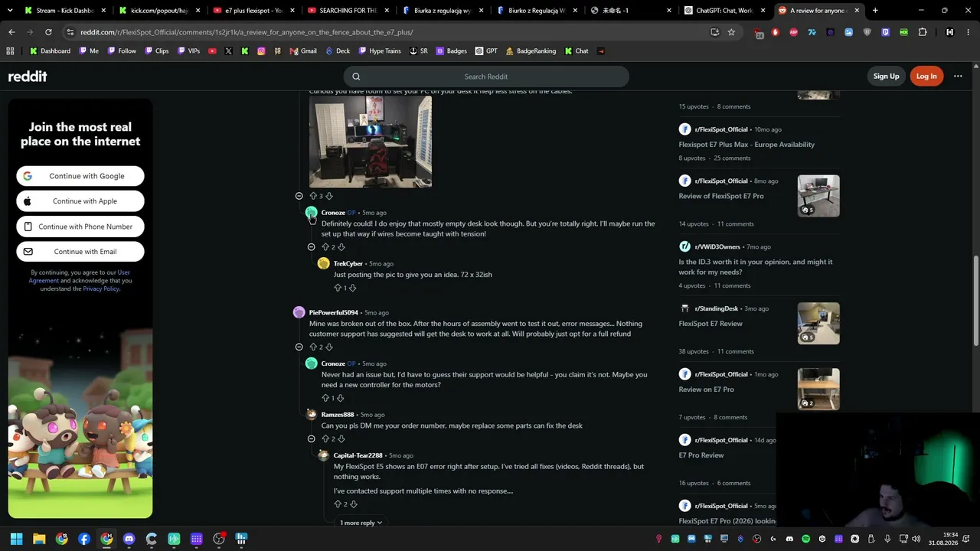The height and width of the screenshot is (551, 980).
Task: Downvote the Ramzes888 comment
Action: point(341,439)
